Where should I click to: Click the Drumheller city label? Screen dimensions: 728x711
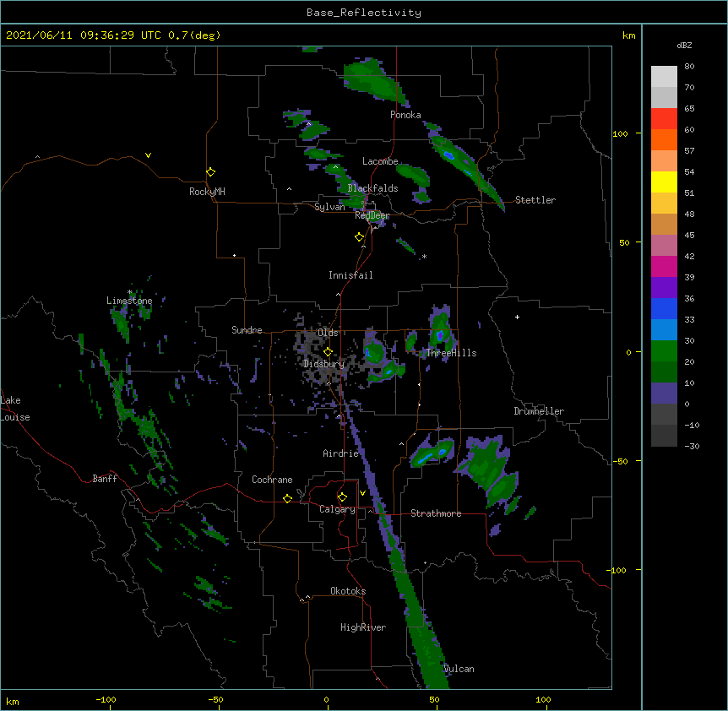click(539, 411)
